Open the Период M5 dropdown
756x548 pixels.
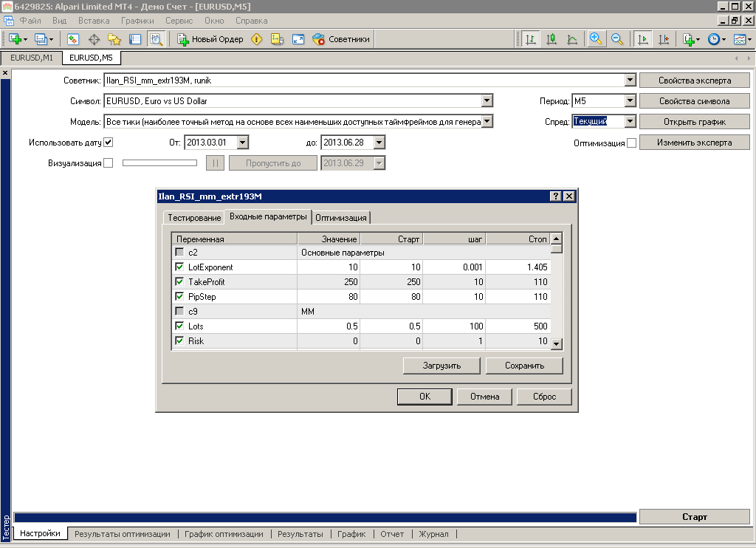point(630,101)
